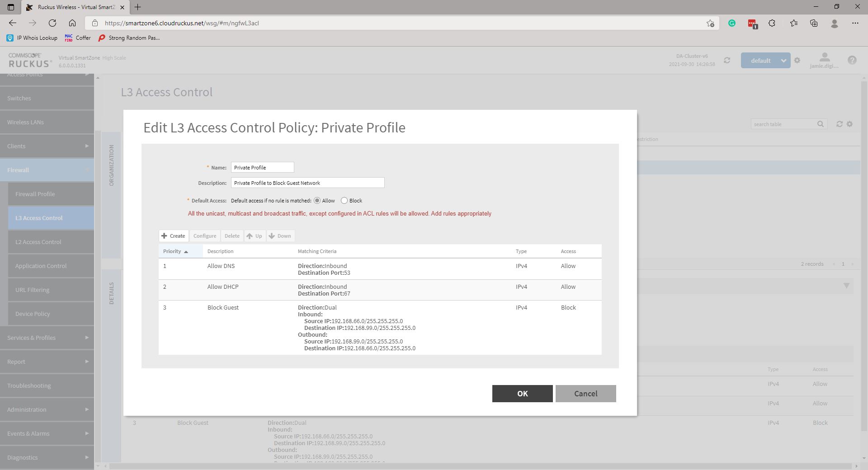Select the Allow default access radio
Viewport: 868px width, 470px height.
(317, 201)
